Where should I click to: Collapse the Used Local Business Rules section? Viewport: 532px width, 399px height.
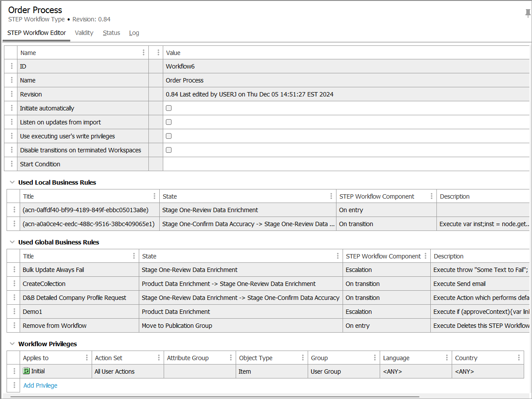(12, 182)
